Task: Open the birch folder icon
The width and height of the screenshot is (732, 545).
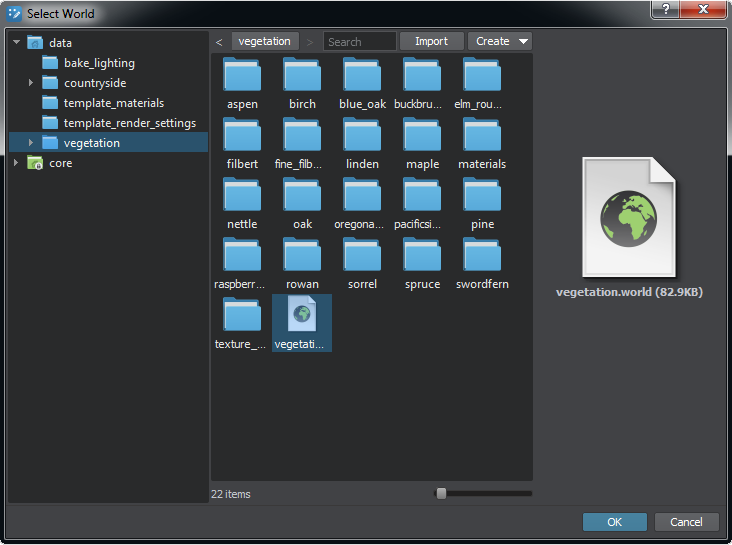Action: pos(302,76)
